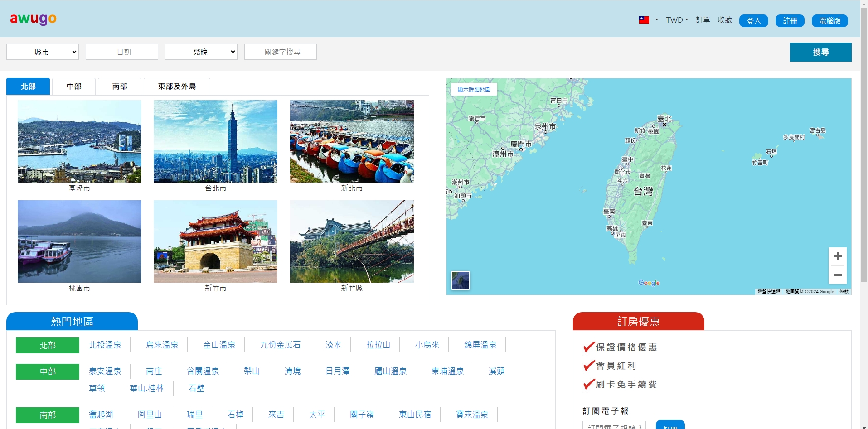Open the 幾晚 nights dropdown
Screen dimensions: 868x429
point(201,52)
